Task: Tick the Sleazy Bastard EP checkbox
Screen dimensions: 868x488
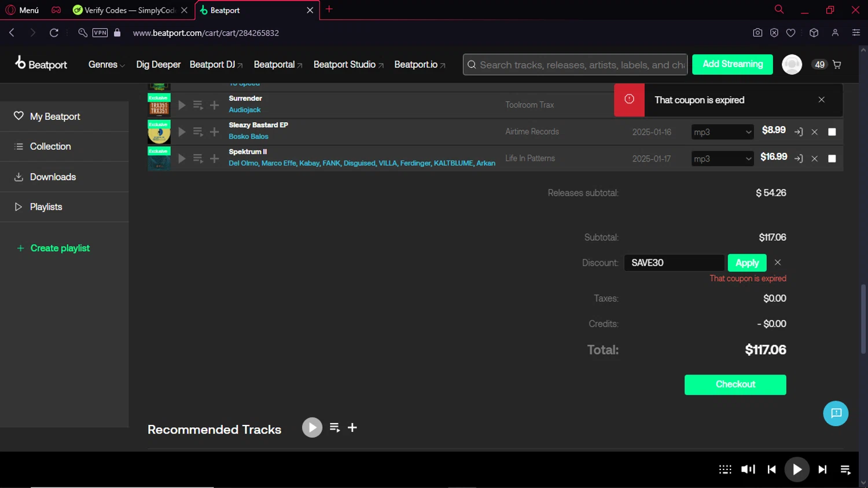Action: [832, 132]
